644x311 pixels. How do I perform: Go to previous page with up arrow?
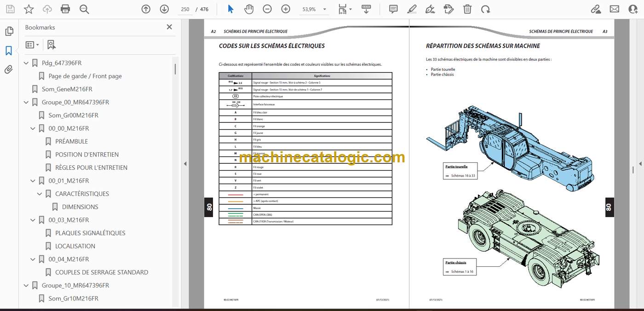pos(146,9)
